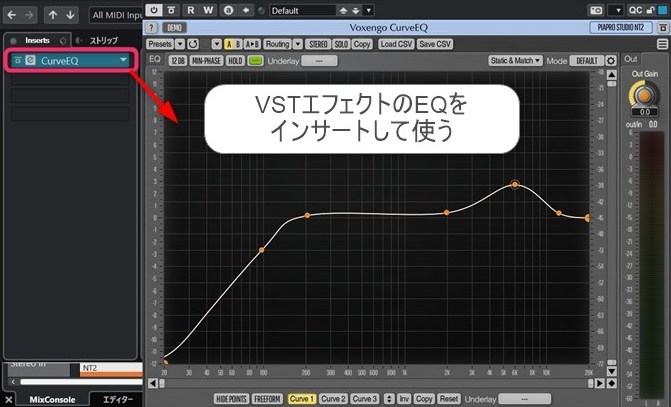Screen dimensions: 671x407
Task: Expand the dropdown arrow beside Routing
Action: [x=298, y=44]
